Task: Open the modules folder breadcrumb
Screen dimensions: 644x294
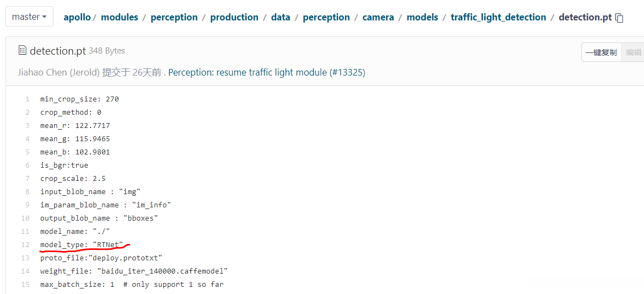Action: pyautogui.click(x=120, y=17)
